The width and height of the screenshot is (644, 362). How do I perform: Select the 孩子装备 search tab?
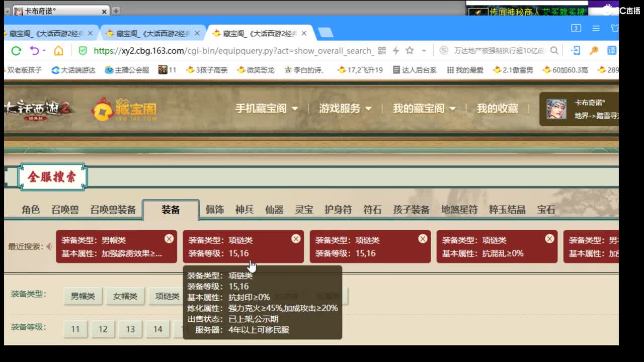pos(411,210)
